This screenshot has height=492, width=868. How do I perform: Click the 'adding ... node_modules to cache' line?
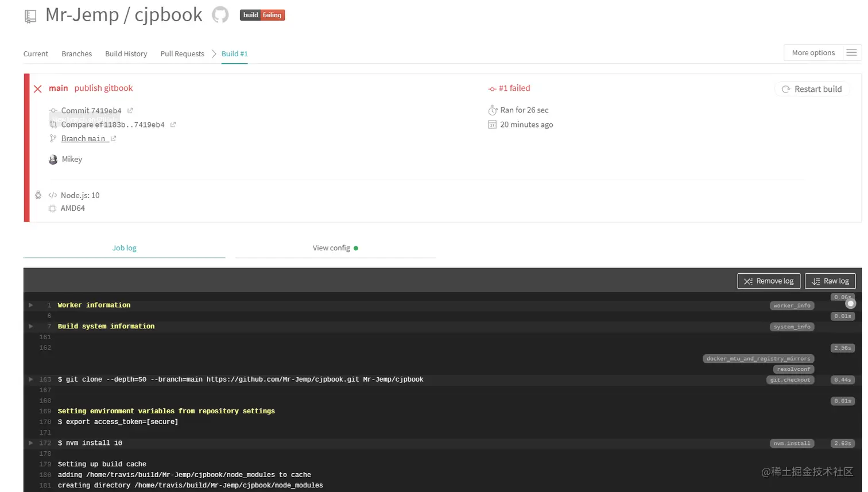click(184, 475)
